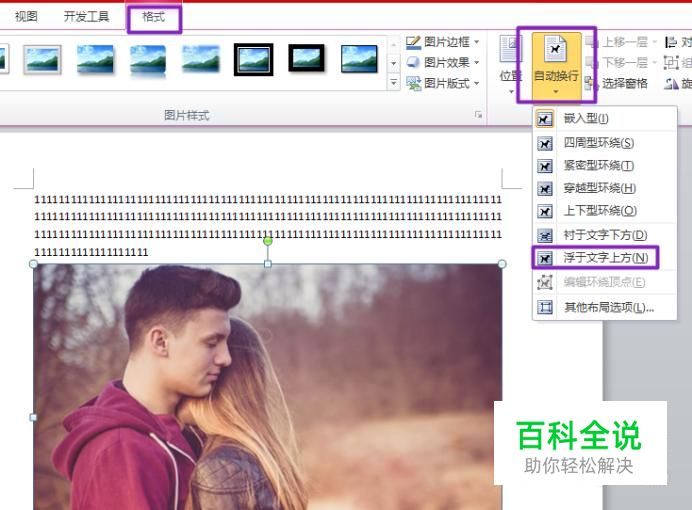The image size is (692, 510).
Task: Open the 格式 ribbon tab
Action: 154,18
